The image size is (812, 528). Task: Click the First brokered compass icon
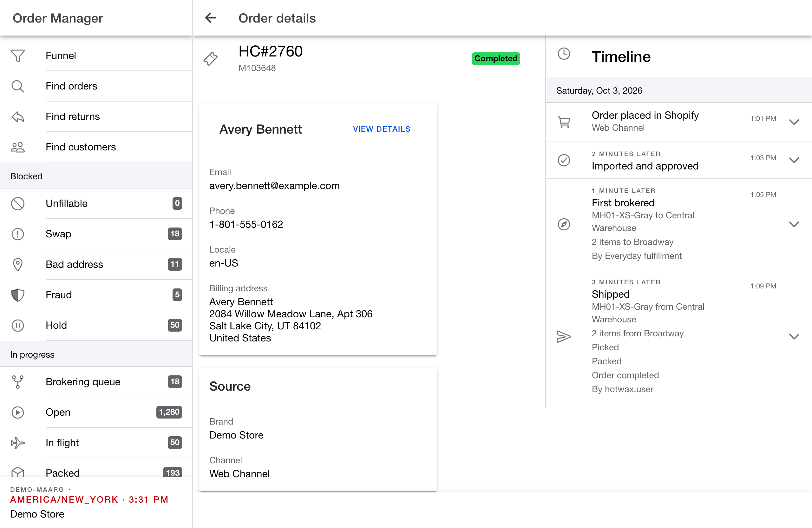click(564, 224)
